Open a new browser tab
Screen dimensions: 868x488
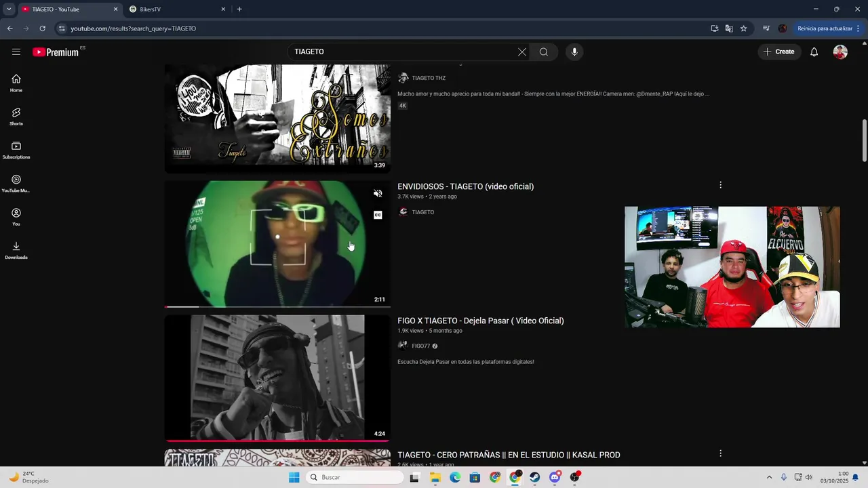(x=239, y=9)
